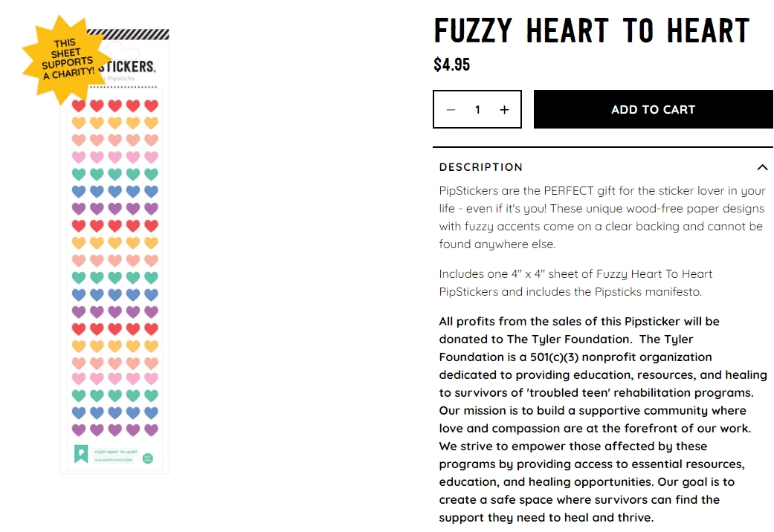
Task: Click the 'Includes one 4" x 4" sheet' paragraph
Action: pyautogui.click(x=575, y=283)
